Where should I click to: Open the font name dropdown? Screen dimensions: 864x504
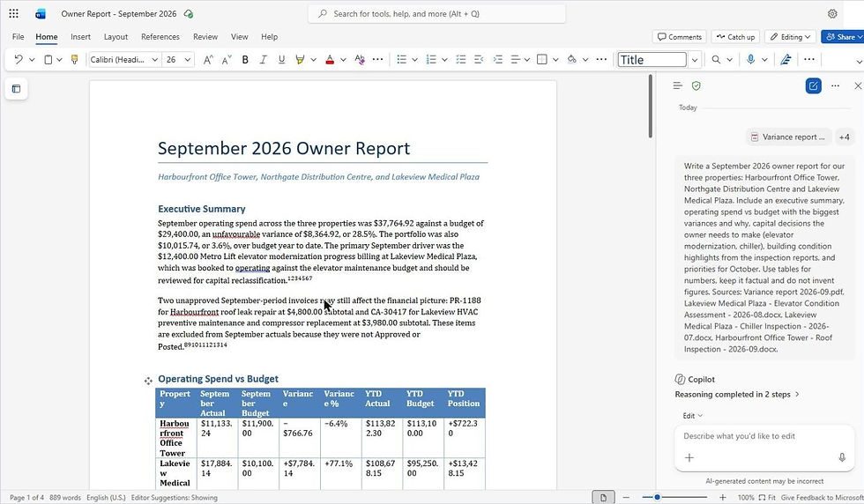coord(155,60)
